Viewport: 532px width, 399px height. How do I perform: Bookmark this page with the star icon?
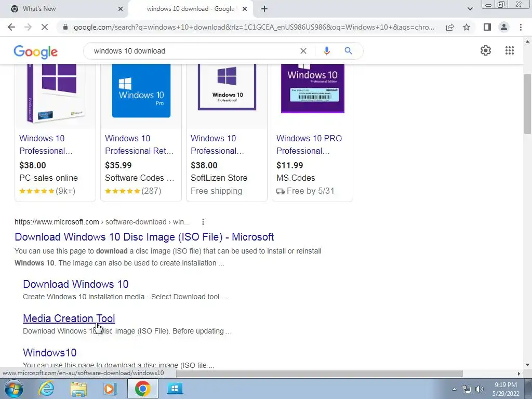coord(467,27)
